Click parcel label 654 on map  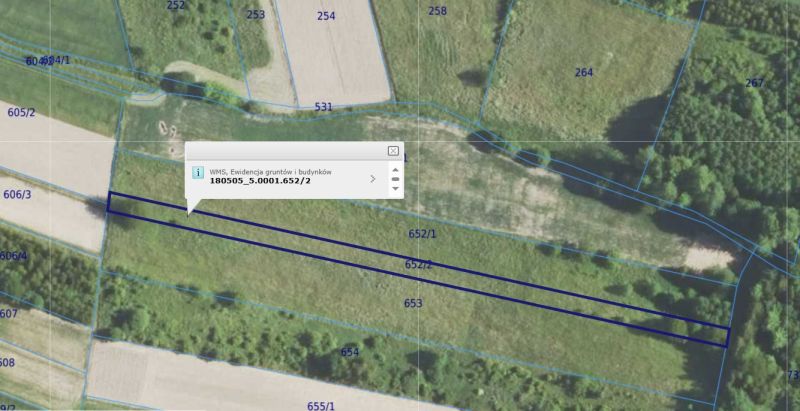[x=350, y=352]
